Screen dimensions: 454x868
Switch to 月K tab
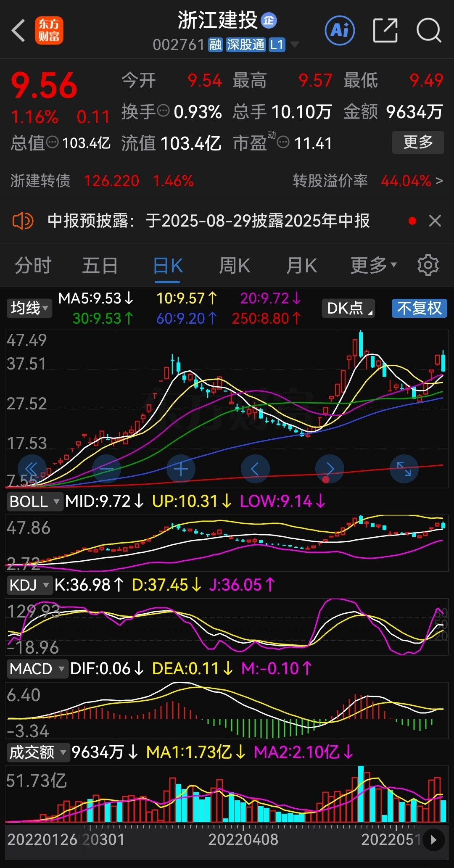click(x=301, y=266)
